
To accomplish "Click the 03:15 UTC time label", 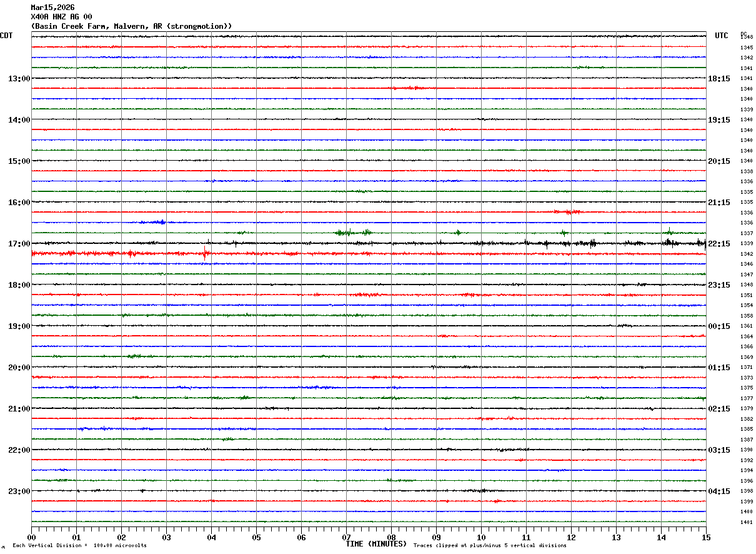I will point(719,450).
